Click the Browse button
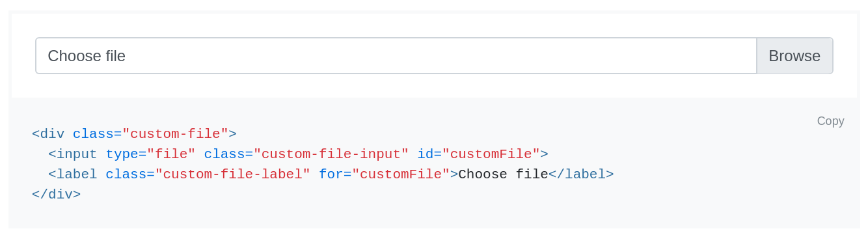This screenshot has width=868, height=246. [794, 56]
